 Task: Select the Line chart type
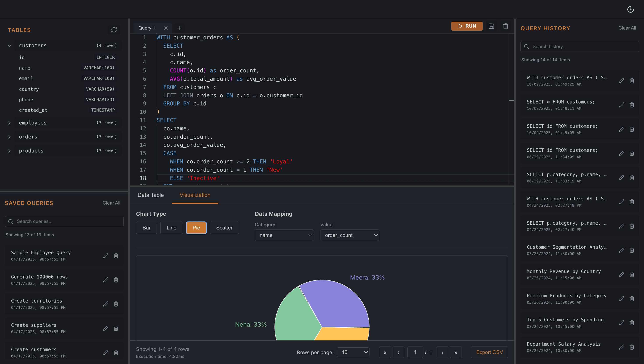tap(171, 228)
